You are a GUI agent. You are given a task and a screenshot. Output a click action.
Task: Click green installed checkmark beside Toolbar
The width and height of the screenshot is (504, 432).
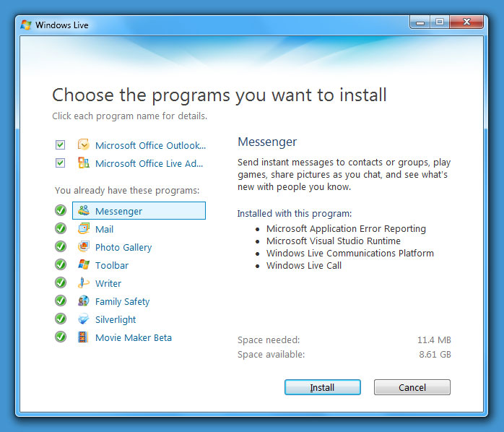coord(61,264)
